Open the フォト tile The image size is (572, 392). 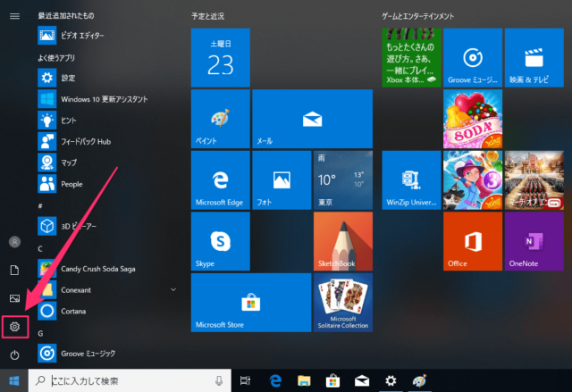point(282,180)
